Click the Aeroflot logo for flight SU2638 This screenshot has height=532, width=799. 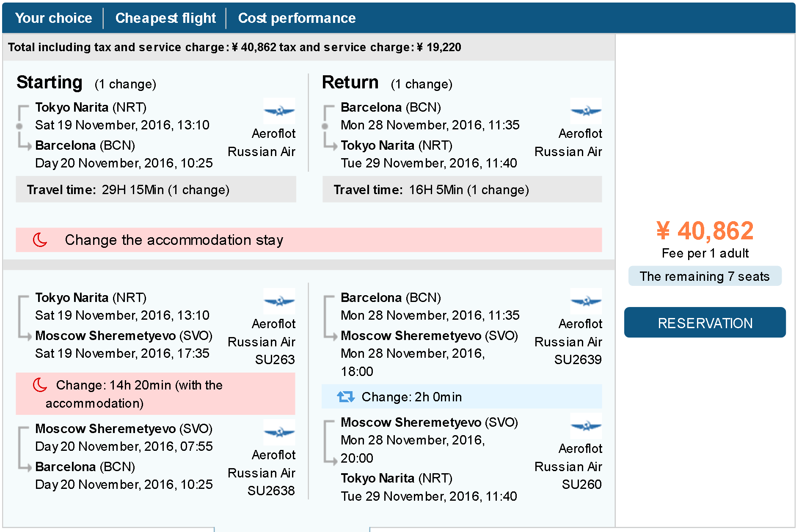click(279, 432)
